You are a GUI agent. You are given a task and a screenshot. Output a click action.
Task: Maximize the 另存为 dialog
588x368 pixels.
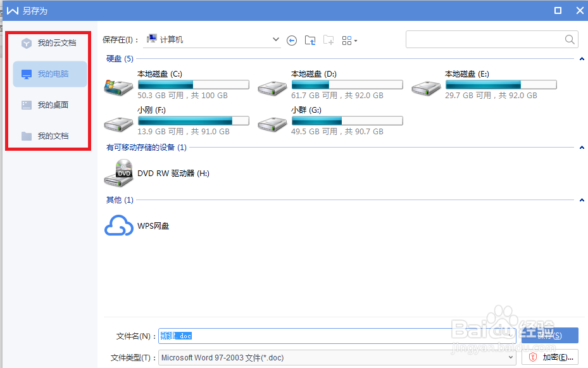(x=558, y=11)
